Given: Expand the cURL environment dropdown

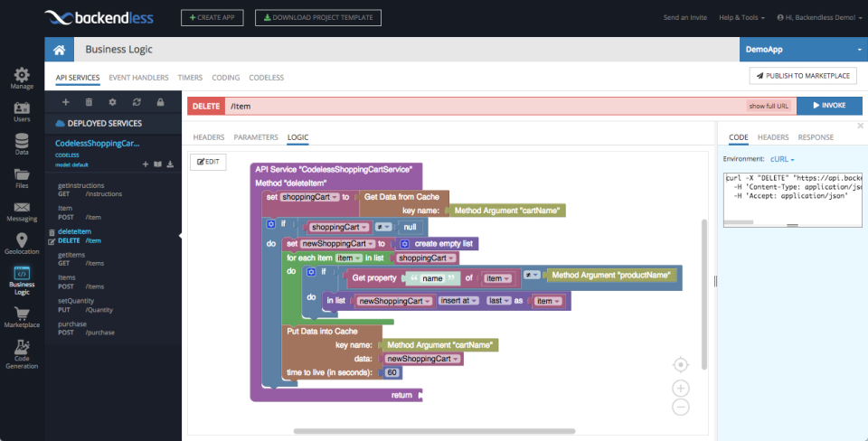Looking at the screenshot, I should [x=782, y=158].
